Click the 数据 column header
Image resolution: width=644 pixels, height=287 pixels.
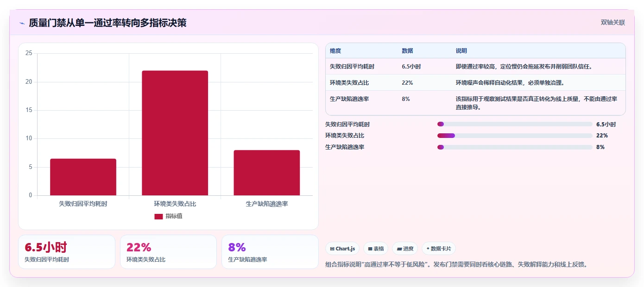407,51
